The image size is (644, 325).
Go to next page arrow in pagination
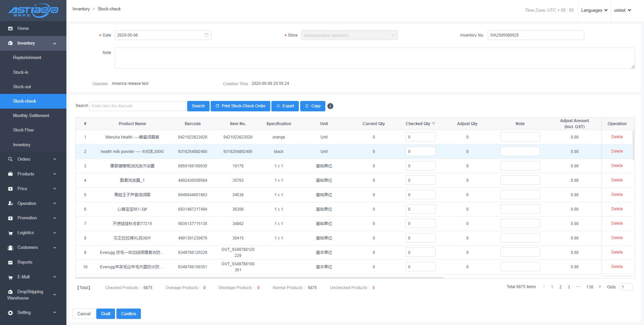click(600, 287)
